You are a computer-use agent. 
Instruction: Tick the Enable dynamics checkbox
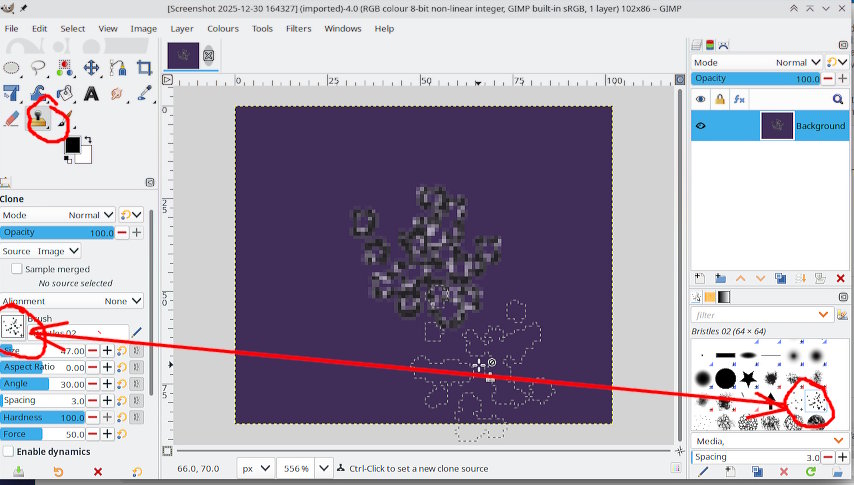tap(9, 452)
